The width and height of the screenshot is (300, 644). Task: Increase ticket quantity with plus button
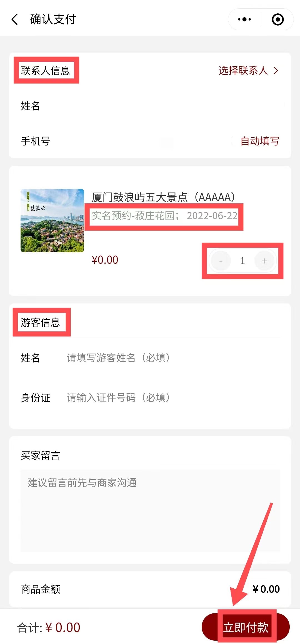click(264, 261)
